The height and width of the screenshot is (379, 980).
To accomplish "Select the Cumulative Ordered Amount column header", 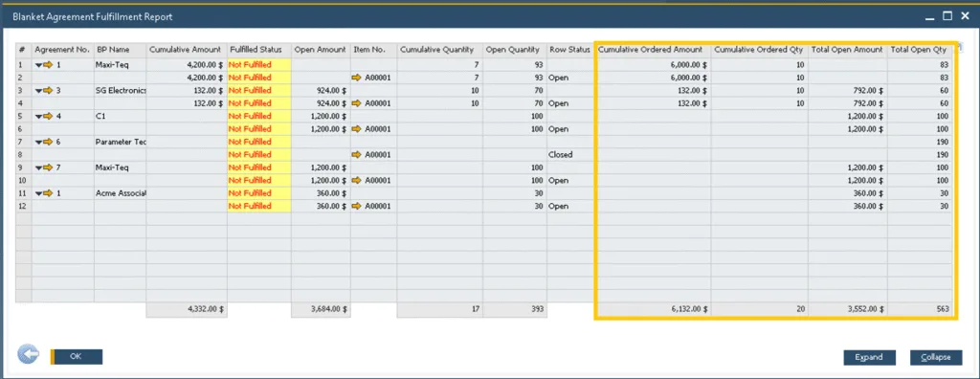I will tap(652, 50).
